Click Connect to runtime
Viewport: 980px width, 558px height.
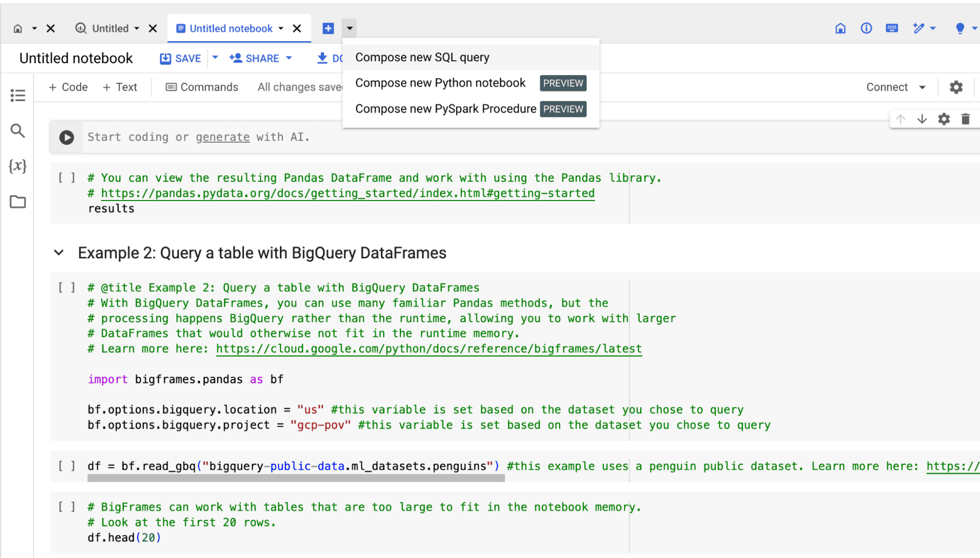tap(887, 87)
